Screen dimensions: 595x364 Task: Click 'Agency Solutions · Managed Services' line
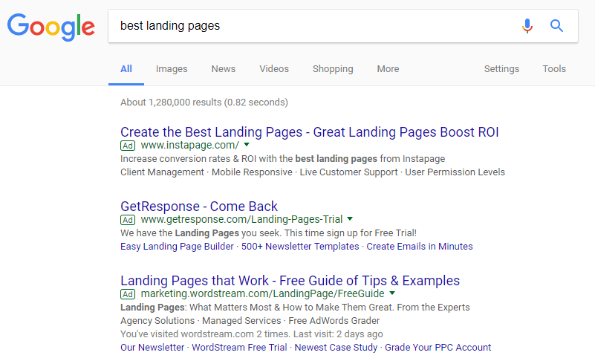[x=250, y=321]
